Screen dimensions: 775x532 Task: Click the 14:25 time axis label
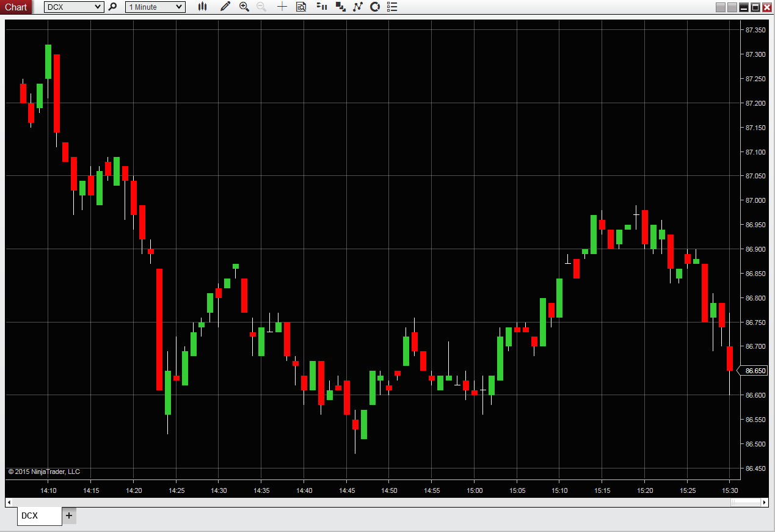pos(176,490)
